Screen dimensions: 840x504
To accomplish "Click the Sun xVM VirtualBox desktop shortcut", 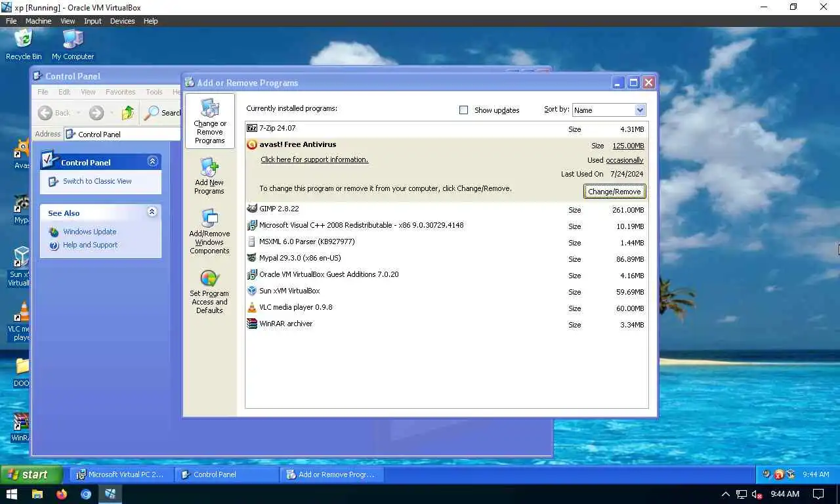I will 20,266.
